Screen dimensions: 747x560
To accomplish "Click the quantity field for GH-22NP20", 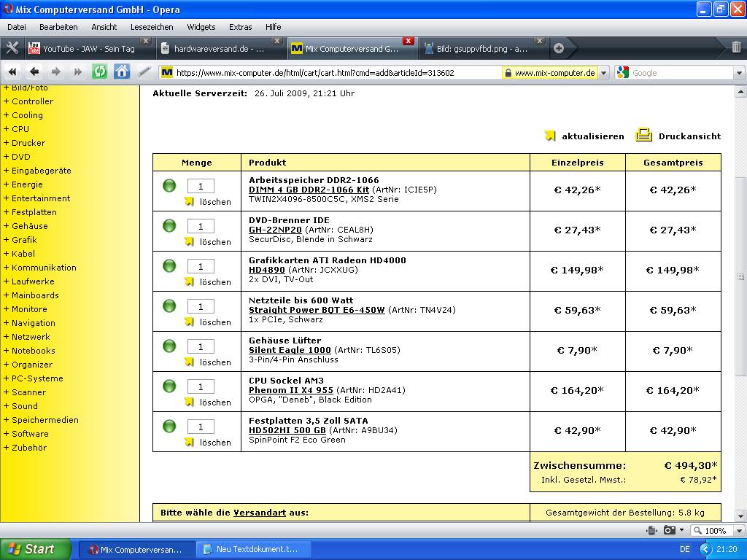I will coord(201,226).
